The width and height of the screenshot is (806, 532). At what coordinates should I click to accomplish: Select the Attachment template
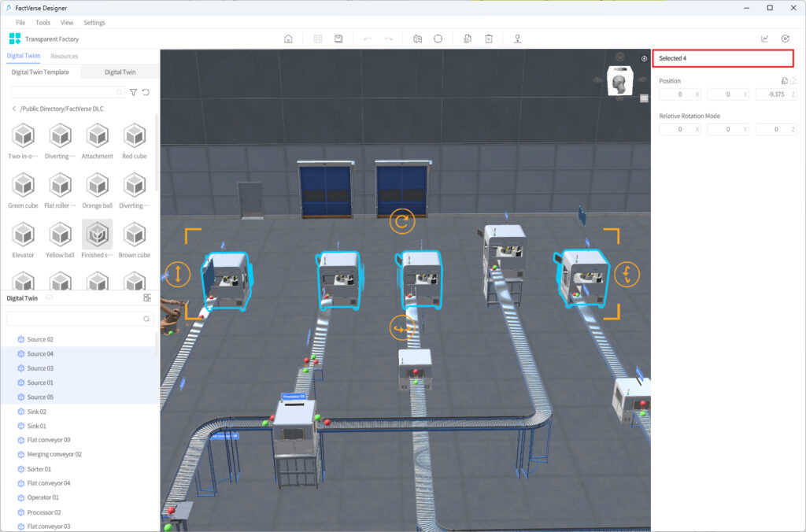tap(97, 140)
